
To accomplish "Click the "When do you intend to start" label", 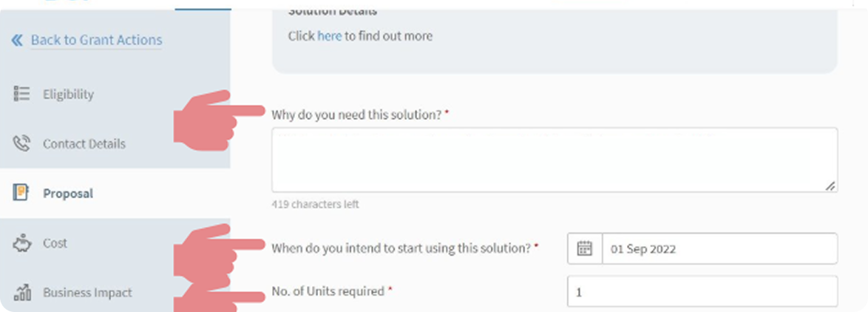I will coord(401,248).
